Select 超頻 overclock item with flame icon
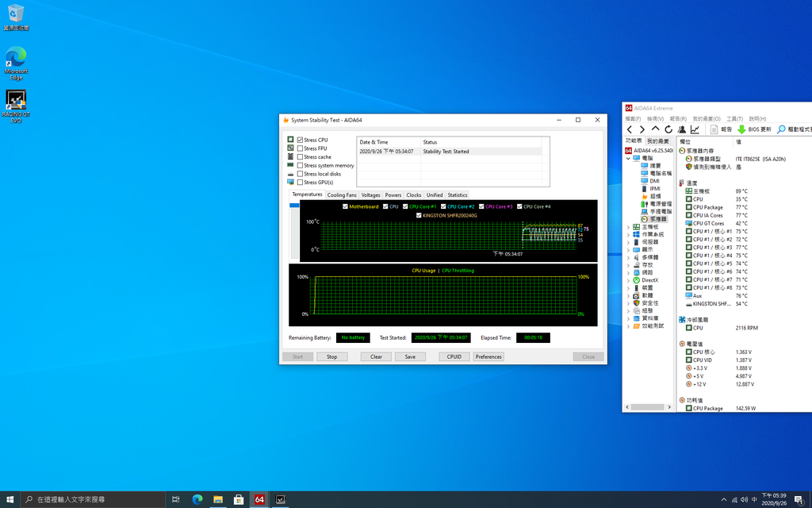Image resolution: width=812 pixels, height=508 pixels. [651, 197]
